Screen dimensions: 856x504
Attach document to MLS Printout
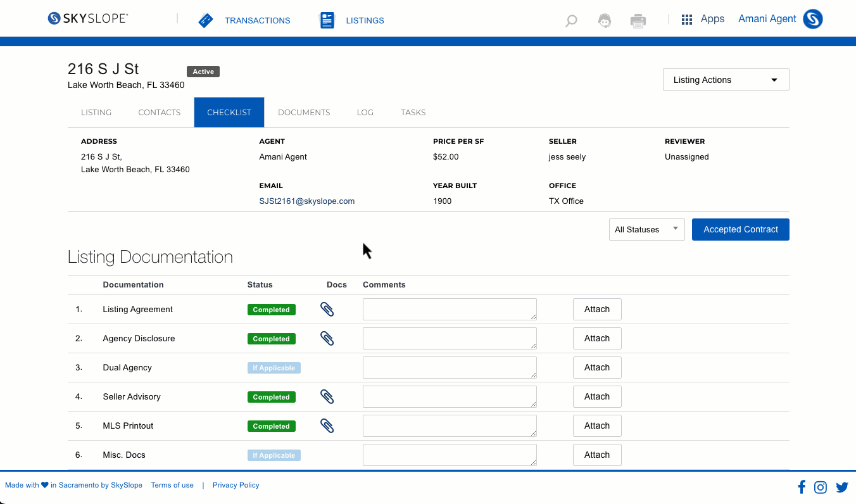pos(597,425)
